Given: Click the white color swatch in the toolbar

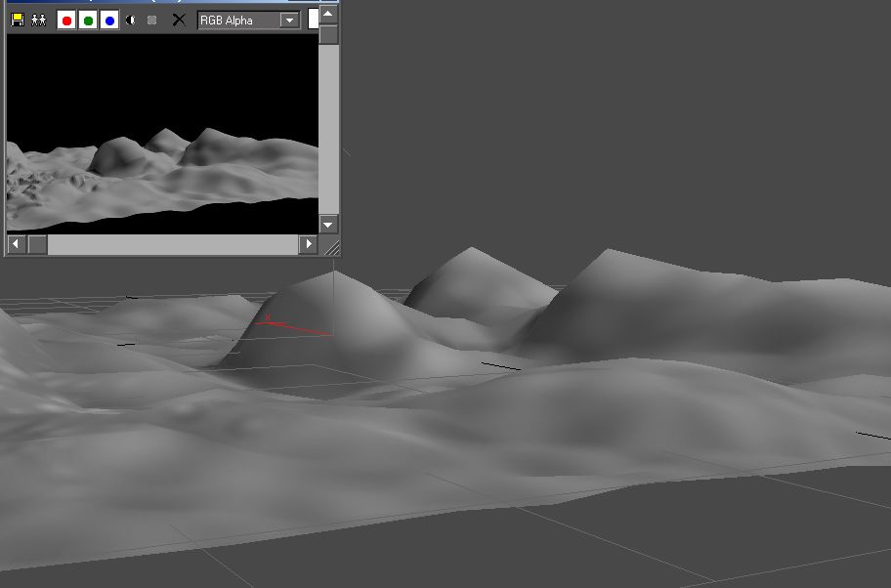Looking at the screenshot, I should pyautogui.click(x=313, y=19).
